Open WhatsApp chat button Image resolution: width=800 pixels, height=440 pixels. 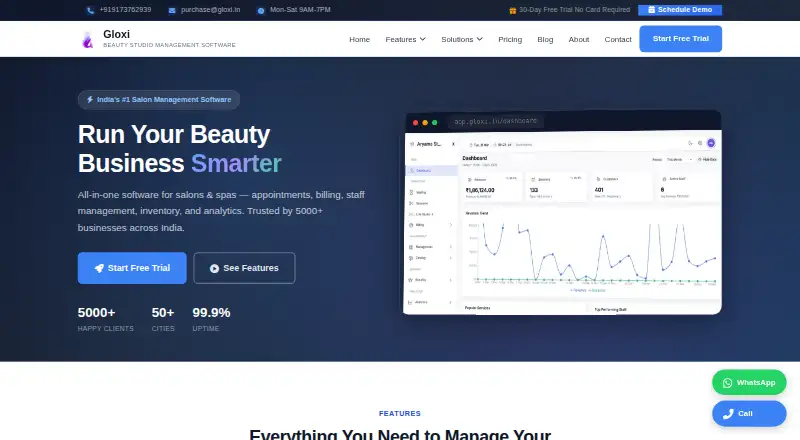(749, 382)
